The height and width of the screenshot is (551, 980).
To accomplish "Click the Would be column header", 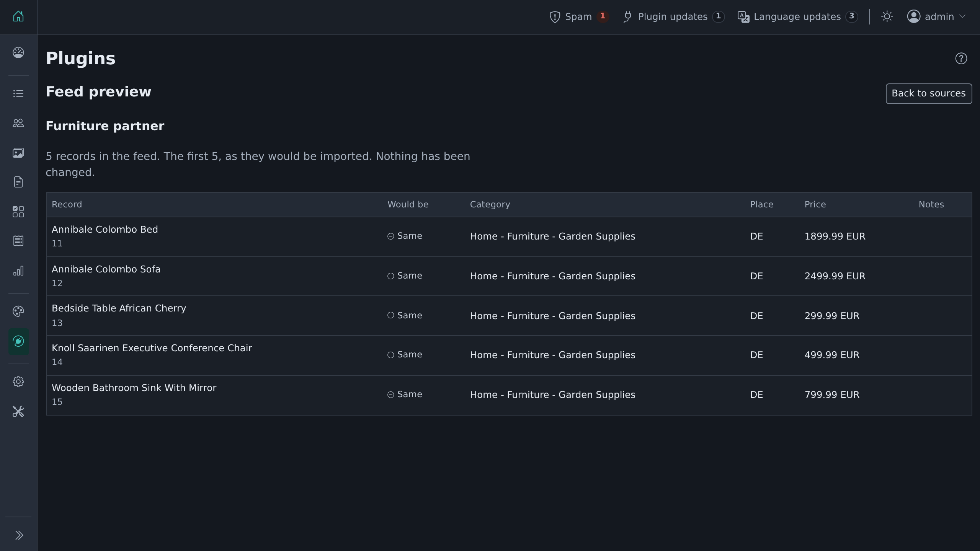I will tap(408, 204).
